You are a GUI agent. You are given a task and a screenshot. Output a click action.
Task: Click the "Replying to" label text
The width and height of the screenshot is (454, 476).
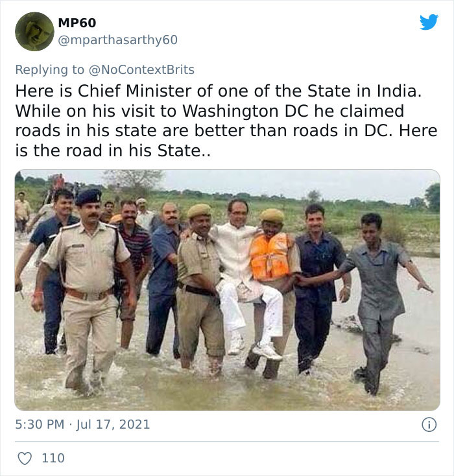49,69
